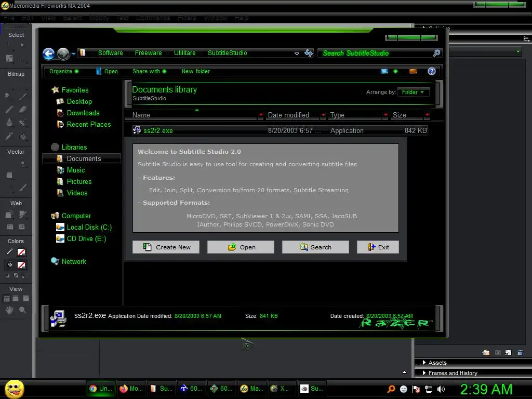
Task: Click the Utilitare breadcrumb
Action: tap(184, 53)
